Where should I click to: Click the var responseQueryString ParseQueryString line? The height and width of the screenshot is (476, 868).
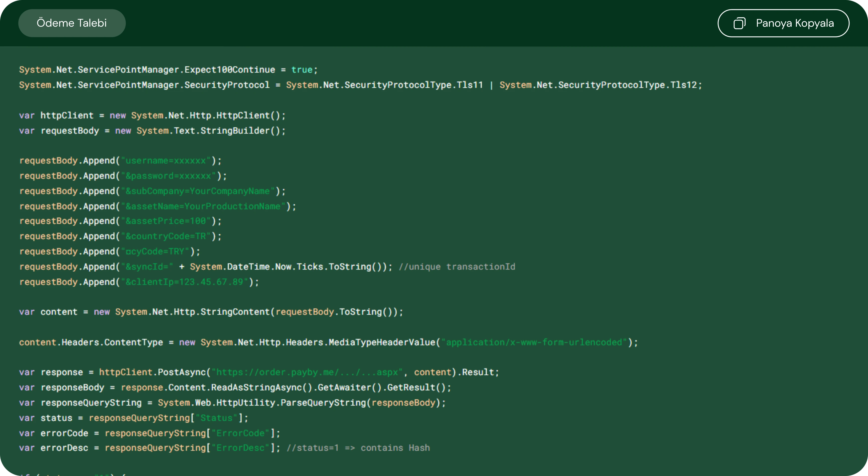tap(232, 403)
